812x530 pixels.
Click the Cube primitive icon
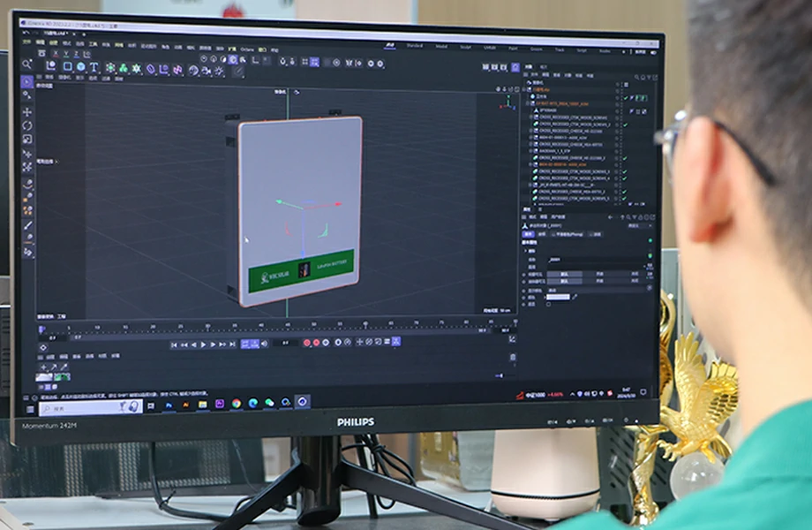[67, 67]
